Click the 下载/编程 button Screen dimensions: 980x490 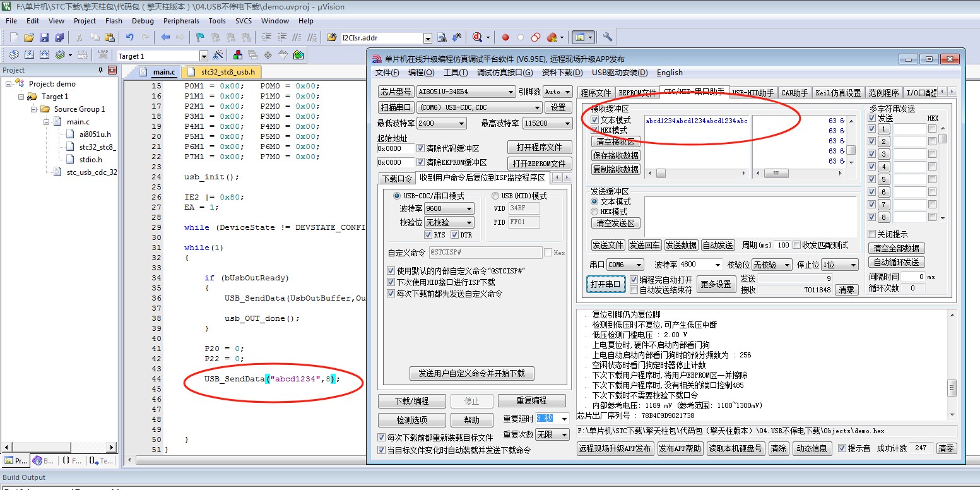tap(411, 401)
